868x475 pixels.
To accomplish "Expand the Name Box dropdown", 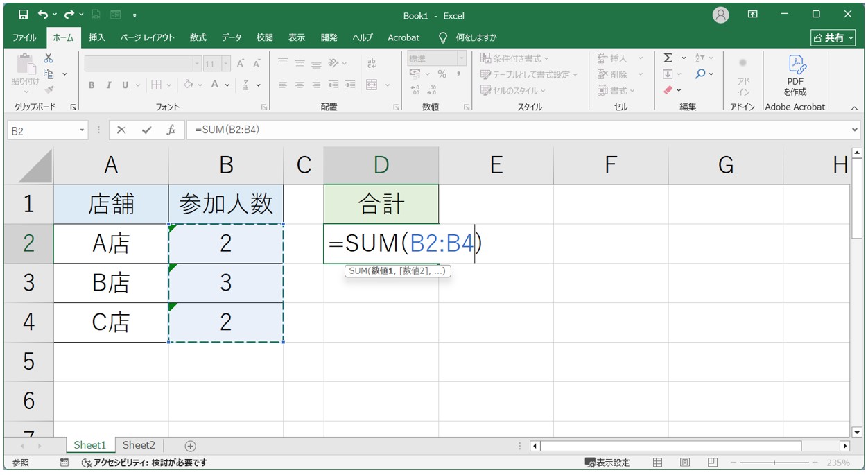I will [x=83, y=130].
